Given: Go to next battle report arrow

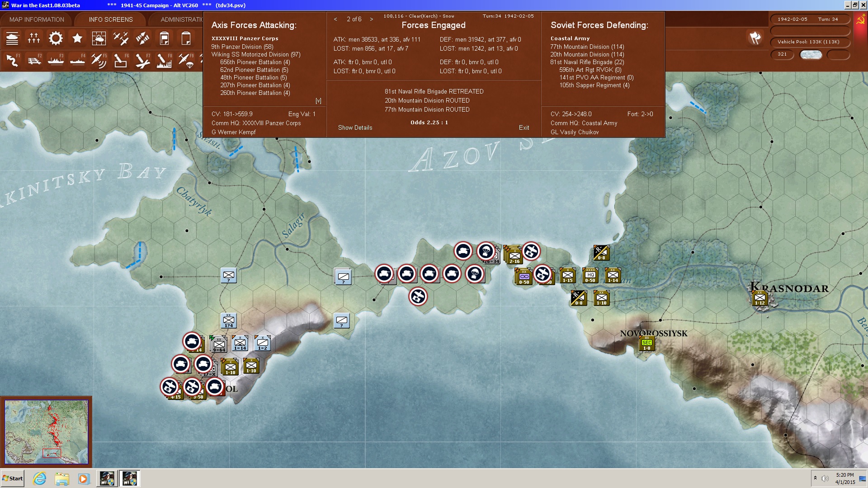Looking at the screenshot, I should (x=372, y=19).
